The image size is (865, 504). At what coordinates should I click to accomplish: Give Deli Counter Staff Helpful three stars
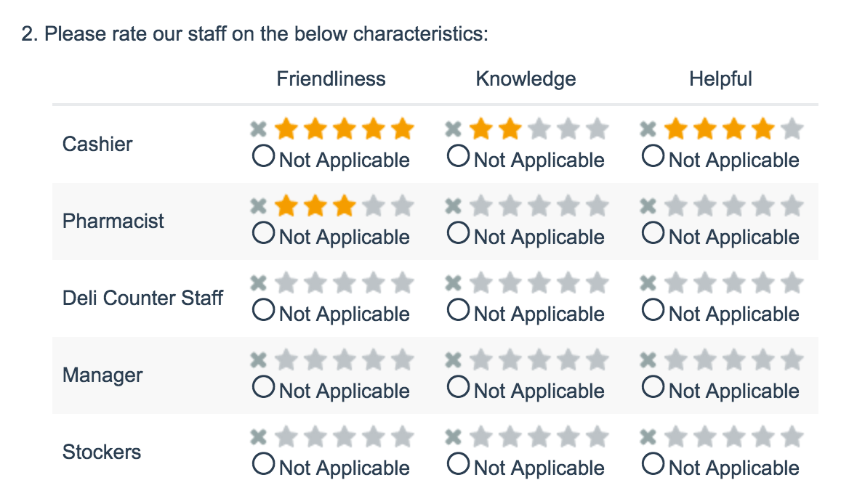[734, 284]
